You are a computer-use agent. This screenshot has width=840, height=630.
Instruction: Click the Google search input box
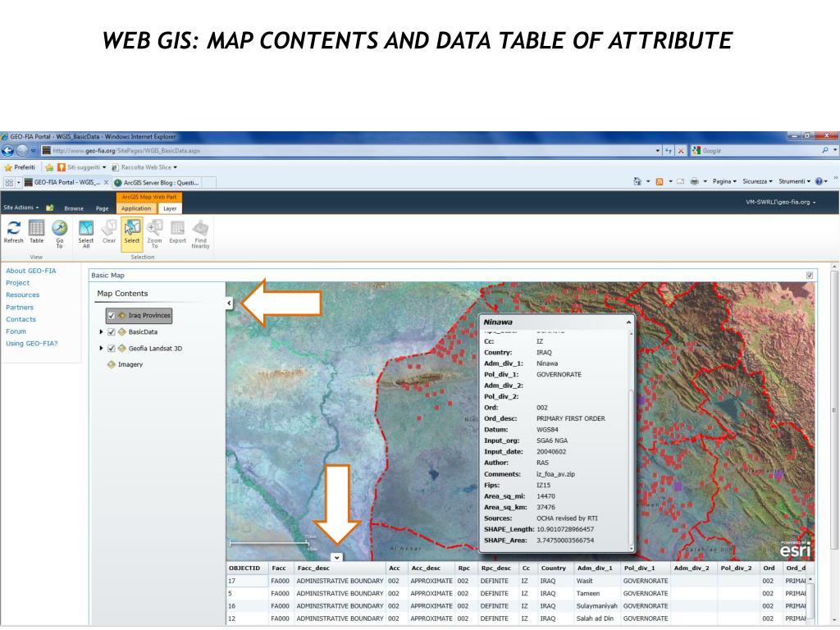click(760, 151)
